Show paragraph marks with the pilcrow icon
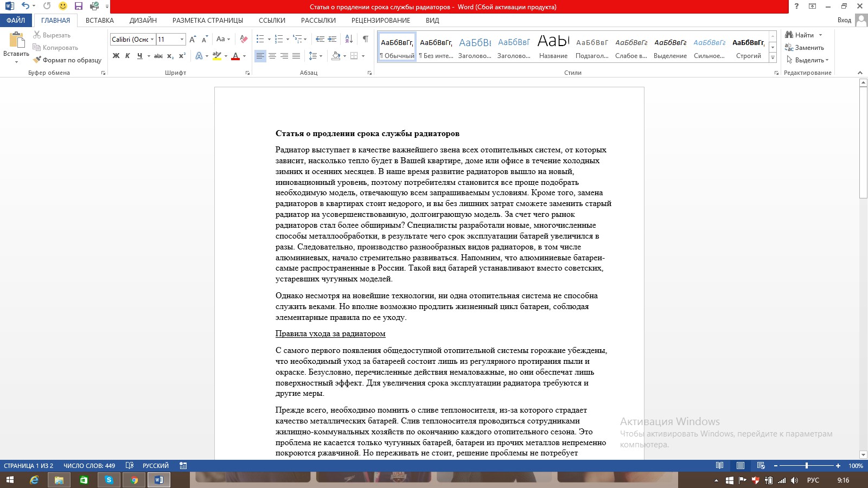 366,39
